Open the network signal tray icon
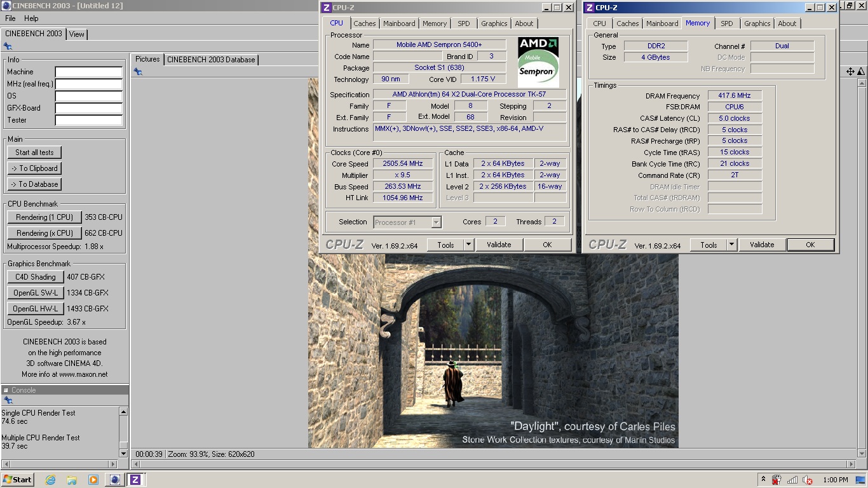The image size is (868, 488). 792,480
